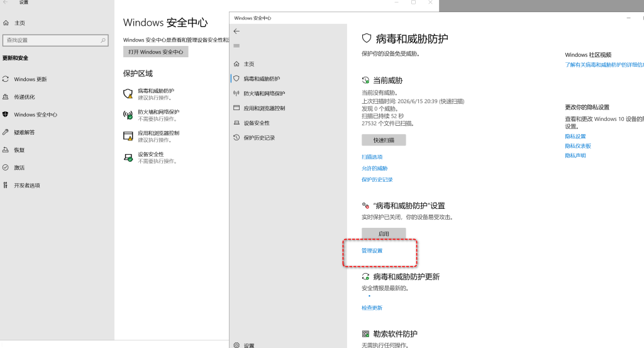
Task: Click the 启用 button for real-time protection
Action: click(384, 233)
